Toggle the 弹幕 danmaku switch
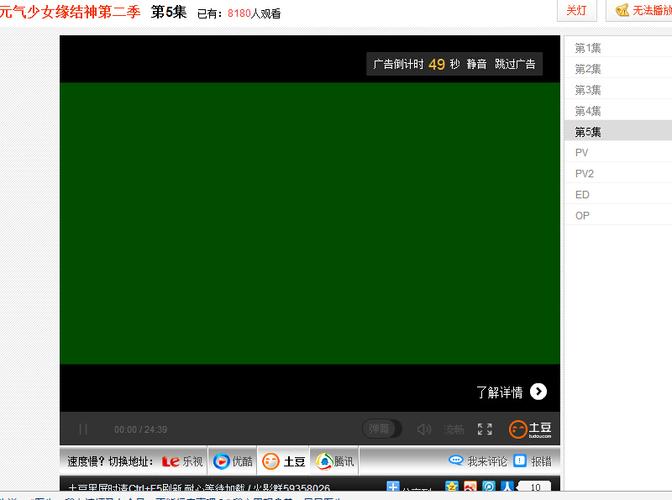Viewport: 672px width, 500px height. click(381, 429)
